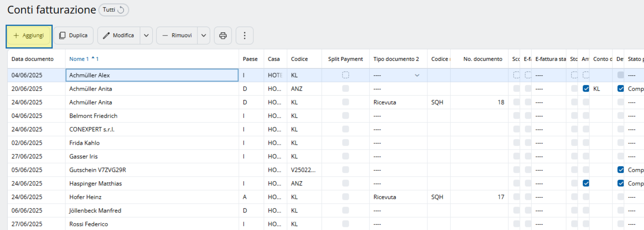Screen dimensions: 644x230
Task: Select the CONEXPERT s.r.l. entry
Action: 92,129
